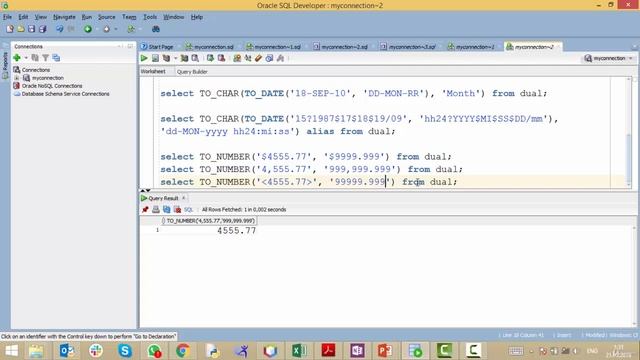Click the Run Script icon in worksheet toolbar
Viewport: 640px width, 360px height.
(155, 58)
